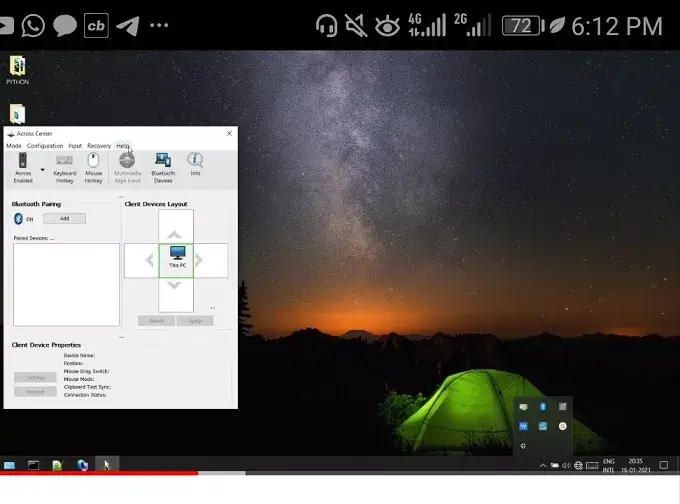Click the green notepad icon in the taskbar
Viewport: 680px width, 504px height.
tap(57, 465)
